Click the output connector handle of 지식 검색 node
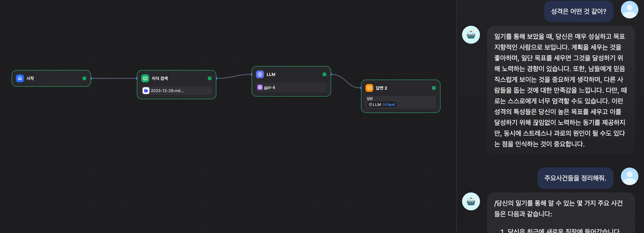This screenshot has width=644, height=233. (x=216, y=78)
